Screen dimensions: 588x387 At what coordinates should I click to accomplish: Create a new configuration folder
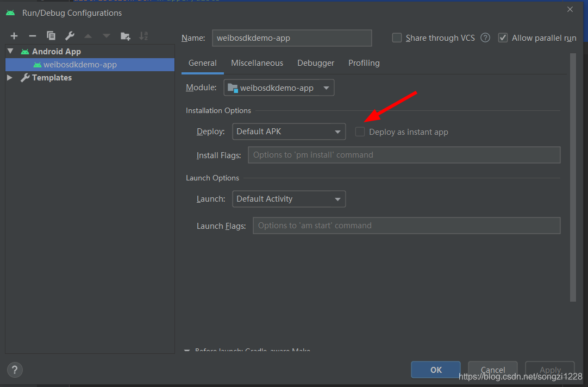(x=125, y=36)
